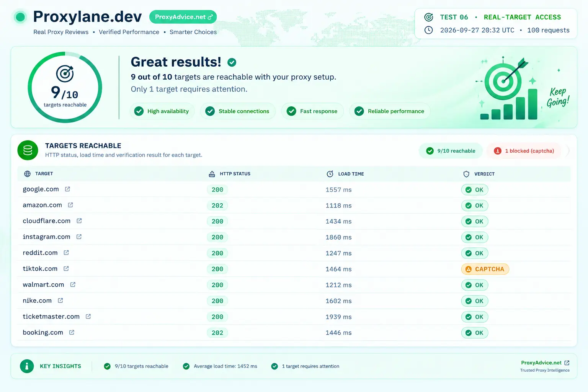This screenshot has height=392, width=588.
Task: Click the Fast response chip
Action: (312, 111)
